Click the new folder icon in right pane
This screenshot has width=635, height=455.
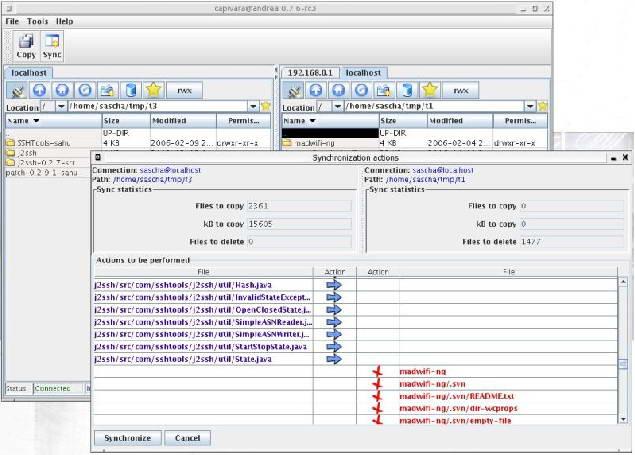coord(384,90)
